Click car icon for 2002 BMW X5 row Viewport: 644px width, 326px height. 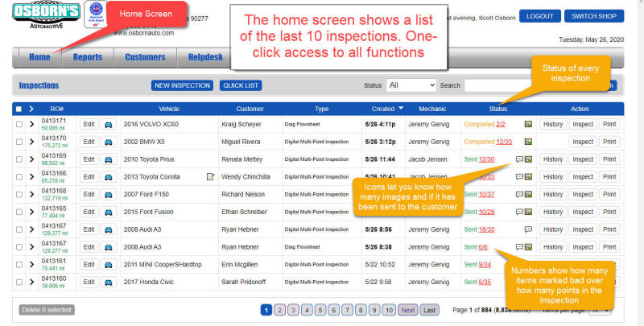coord(109,142)
